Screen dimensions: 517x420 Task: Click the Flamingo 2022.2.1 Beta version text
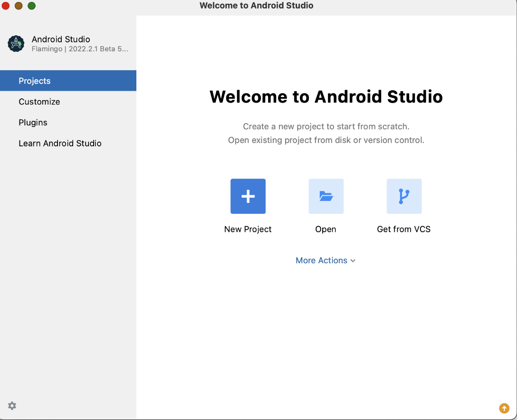(x=80, y=49)
